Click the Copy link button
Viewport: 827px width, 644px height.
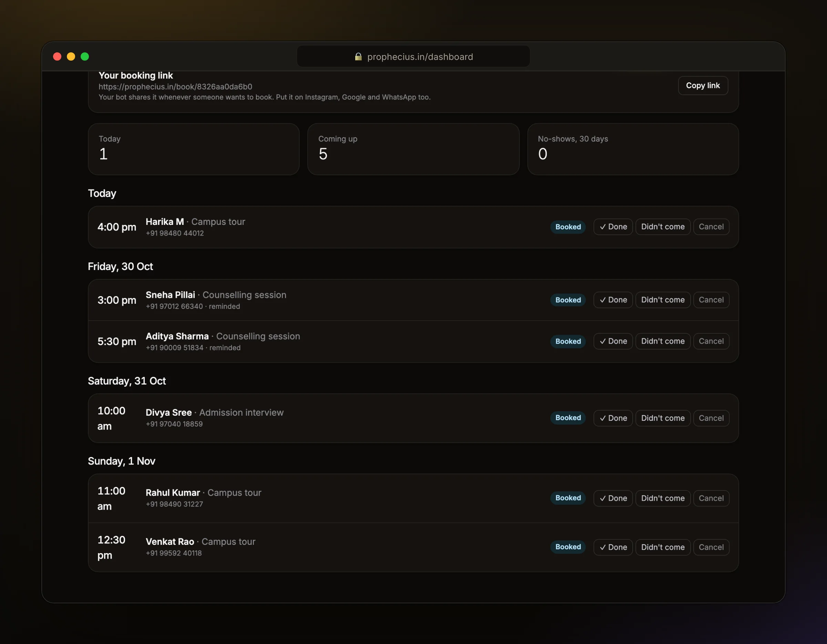(702, 85)
